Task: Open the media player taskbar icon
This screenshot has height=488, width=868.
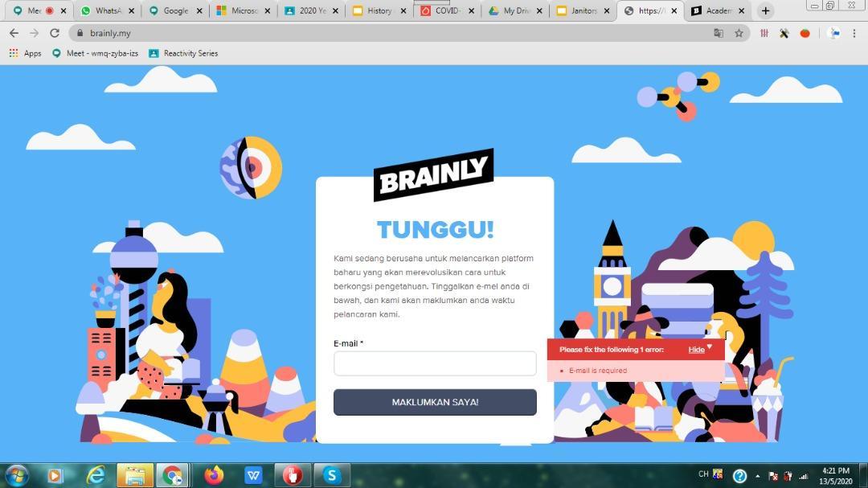Action: point(55,475)
